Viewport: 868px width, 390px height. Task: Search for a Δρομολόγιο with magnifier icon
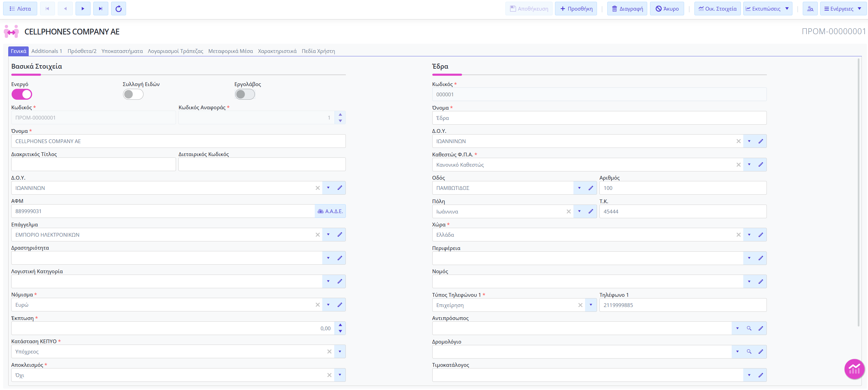(x=749, y=351)
